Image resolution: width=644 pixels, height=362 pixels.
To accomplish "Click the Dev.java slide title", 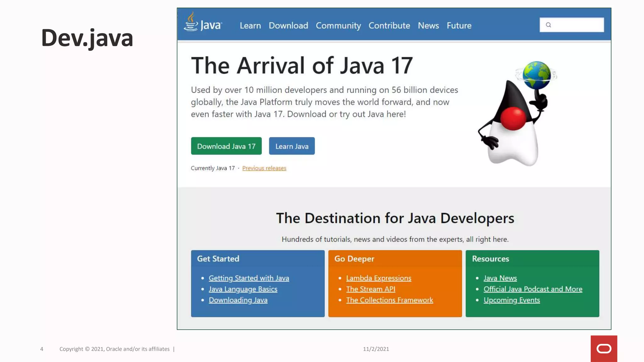I will point(87,38).
